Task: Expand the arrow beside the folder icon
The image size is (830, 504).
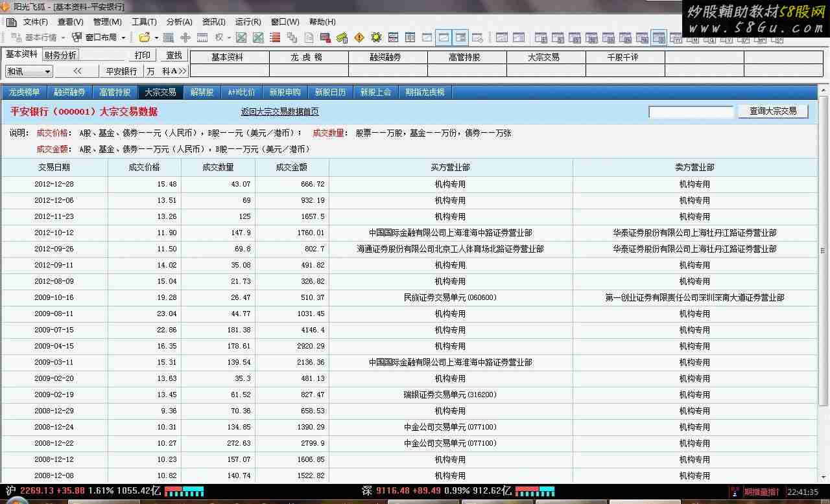Action: pos(156,38)
